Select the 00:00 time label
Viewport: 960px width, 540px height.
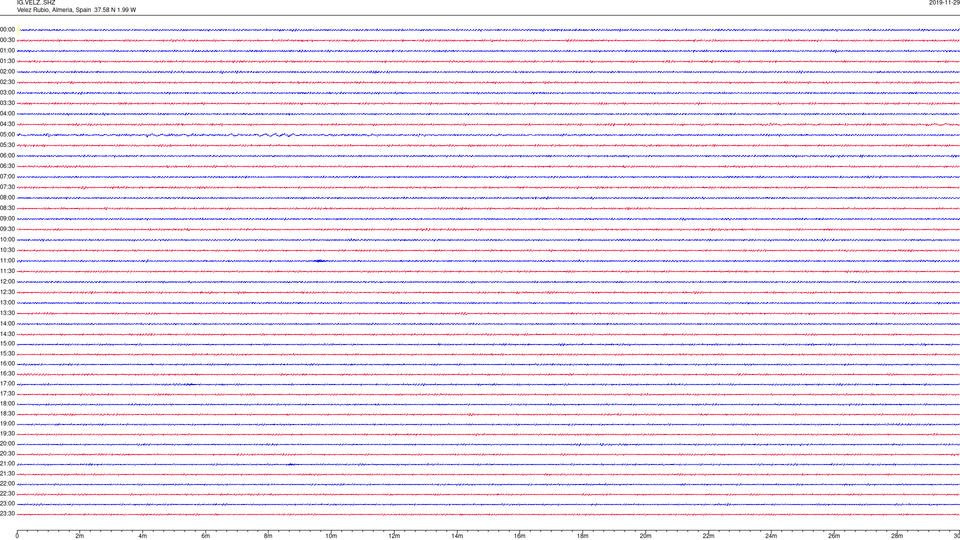tap(7, 29)
